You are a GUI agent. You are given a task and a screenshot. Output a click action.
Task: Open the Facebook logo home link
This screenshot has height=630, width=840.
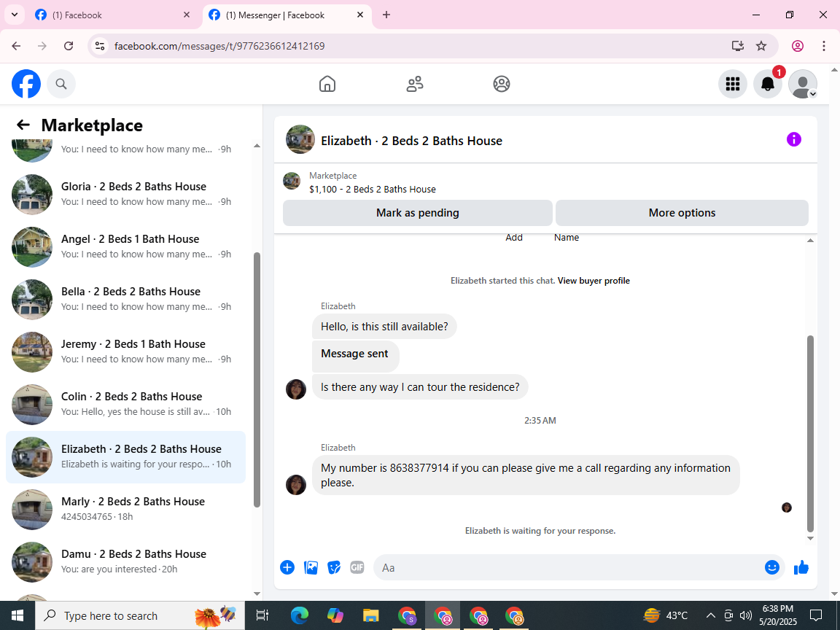pos(26,84)
